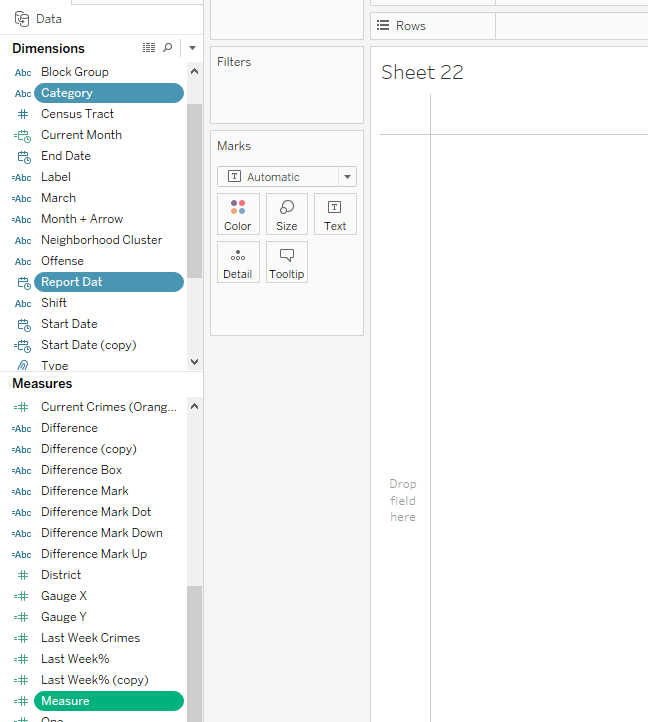Viewport: 648px width, 722px height.
Task: Click the Data source database icon
Action: pos(21,19)
